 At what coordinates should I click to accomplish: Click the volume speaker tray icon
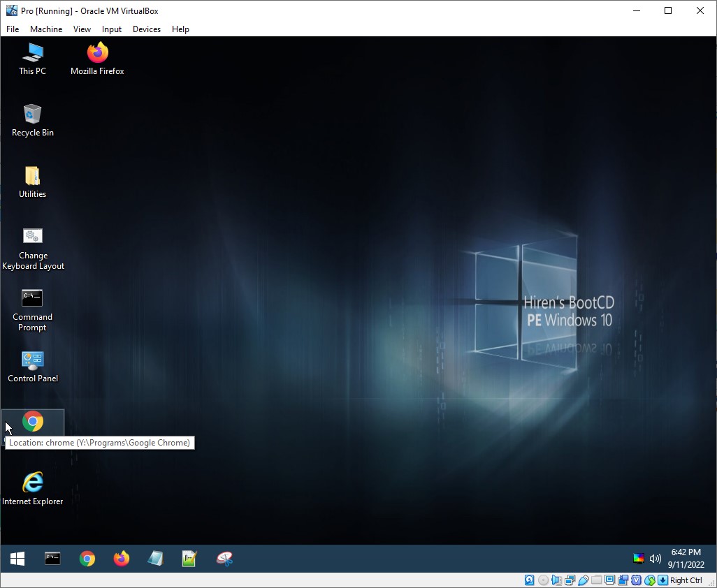(656, 558)
